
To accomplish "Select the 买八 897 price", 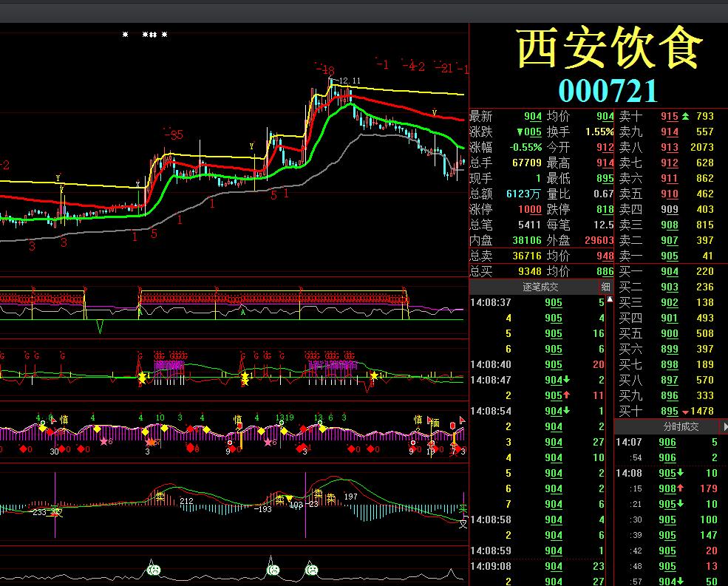I will coord(670,380).
